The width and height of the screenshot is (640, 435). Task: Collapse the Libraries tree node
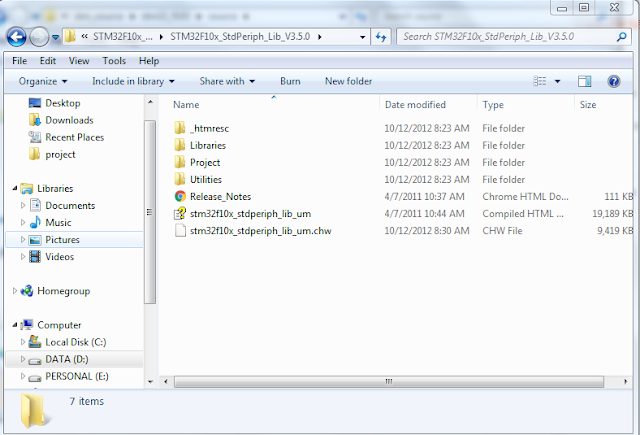pos(15,189)
